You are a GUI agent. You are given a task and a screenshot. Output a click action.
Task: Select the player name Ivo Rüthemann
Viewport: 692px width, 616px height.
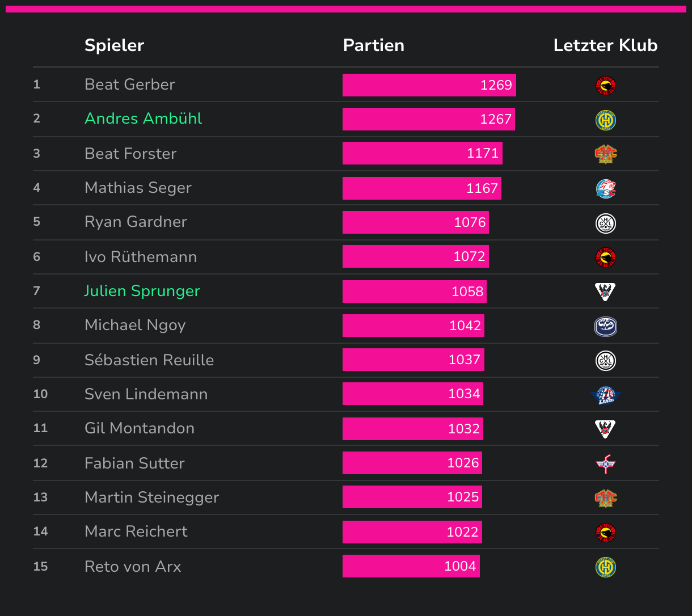coord(141,257)
